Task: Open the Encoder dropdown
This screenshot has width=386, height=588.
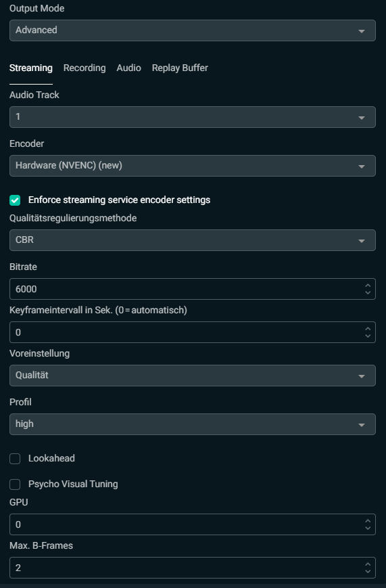Action: (x=192, y=166)
